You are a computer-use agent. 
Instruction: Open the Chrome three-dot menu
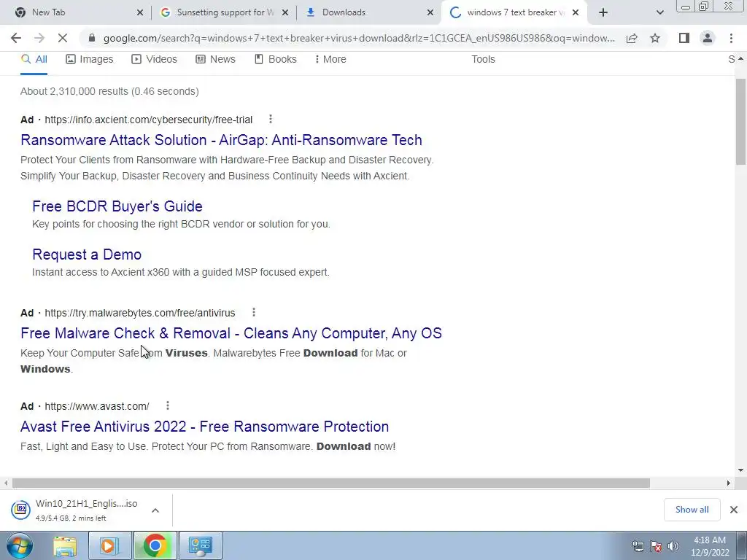(731, 38)
